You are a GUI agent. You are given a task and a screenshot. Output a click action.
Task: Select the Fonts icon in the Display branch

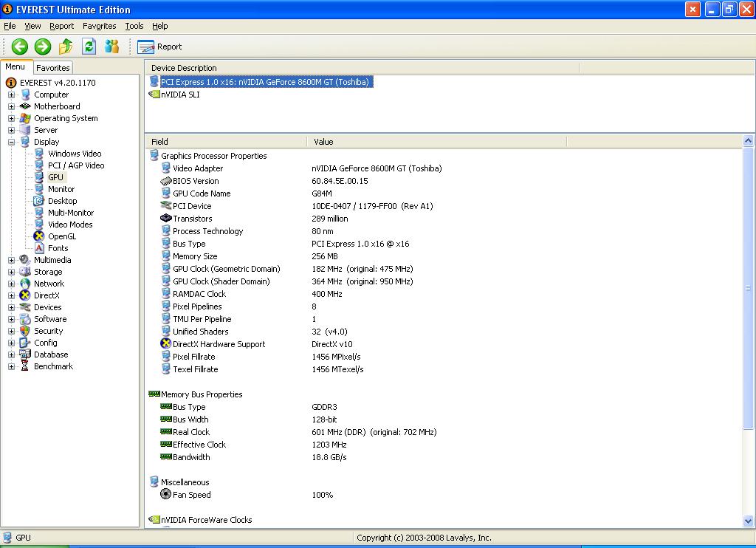[39, 248]
